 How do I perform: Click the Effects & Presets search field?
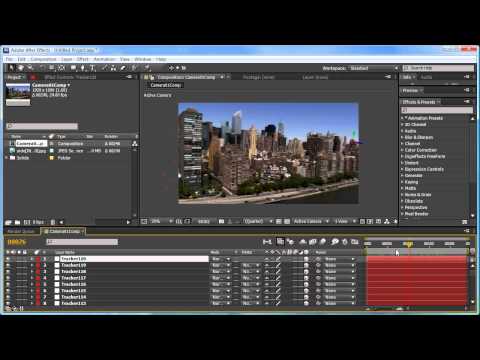(437, 110)
